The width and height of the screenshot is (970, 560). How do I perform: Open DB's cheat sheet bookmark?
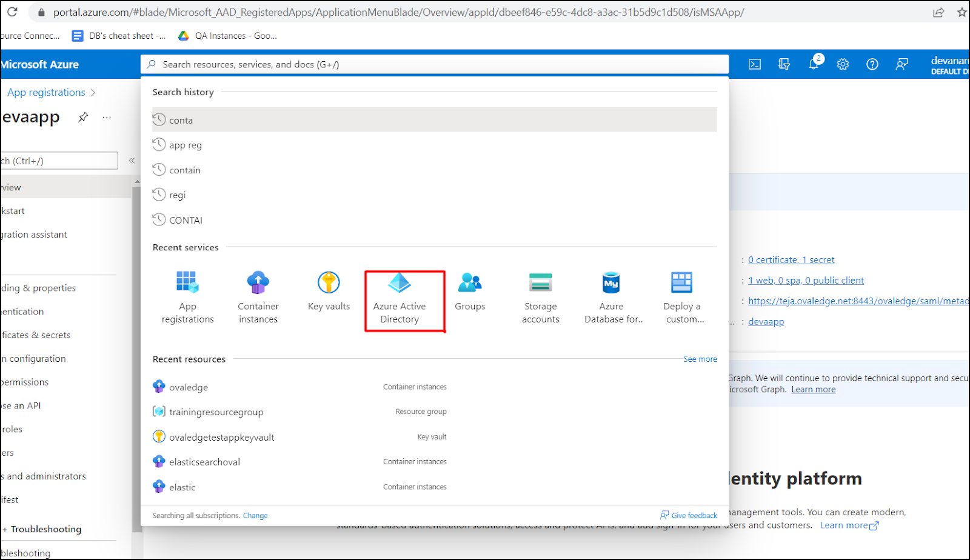click(x=119, y=36)
